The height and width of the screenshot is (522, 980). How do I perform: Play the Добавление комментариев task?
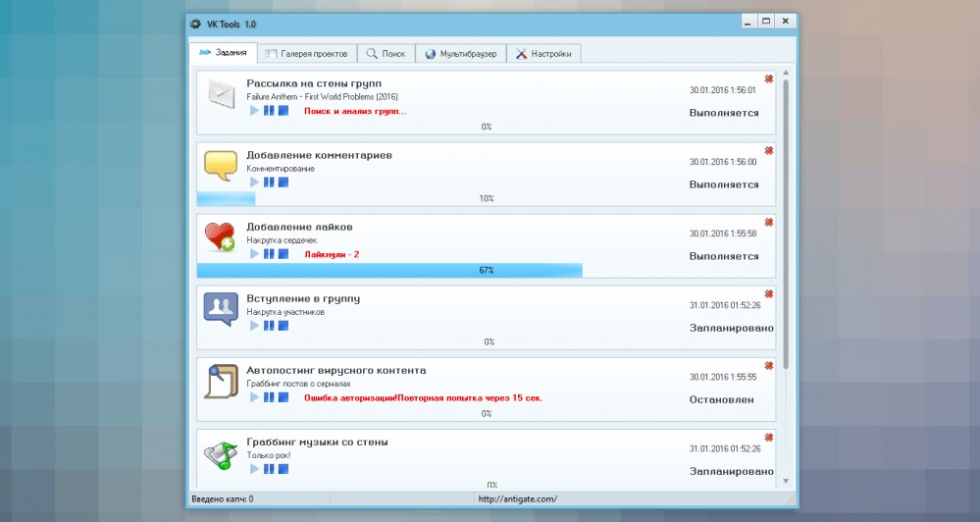[254, 182]
